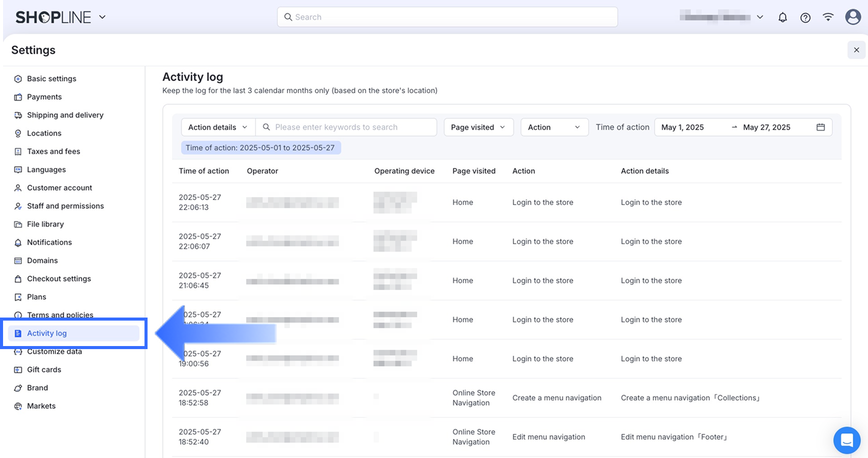
Task: Click the Gift cards sidebar icon
Action: [18, 370]
